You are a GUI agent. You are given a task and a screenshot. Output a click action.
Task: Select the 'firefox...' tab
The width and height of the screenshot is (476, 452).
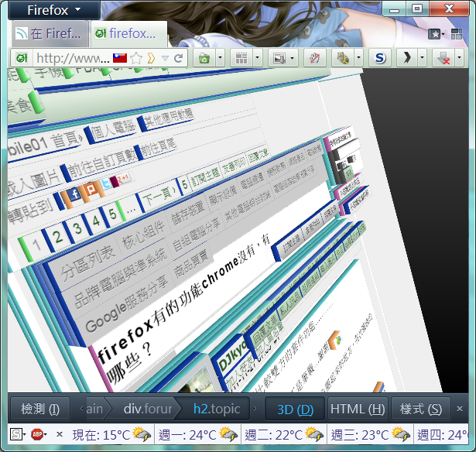[129, 34]
